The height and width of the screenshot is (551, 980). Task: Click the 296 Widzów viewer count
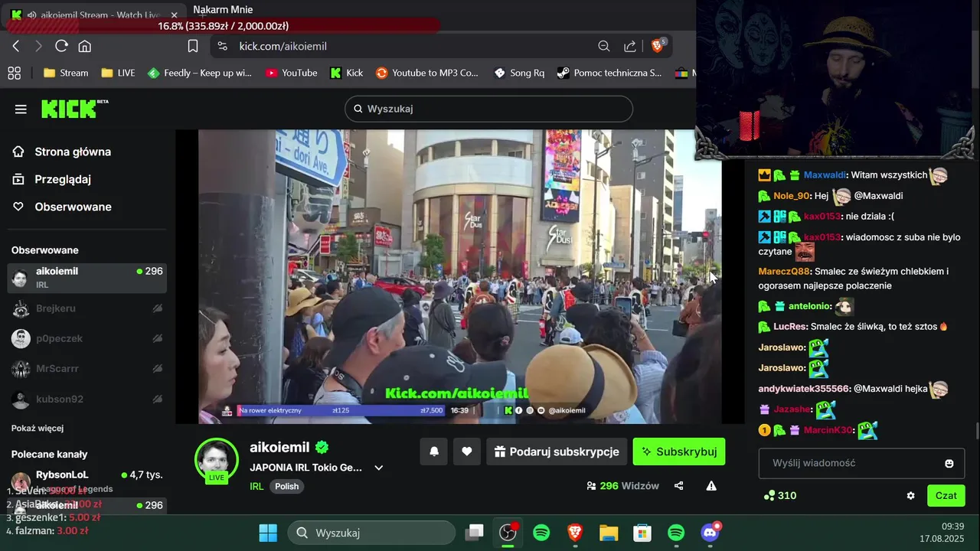click(622, 486)
